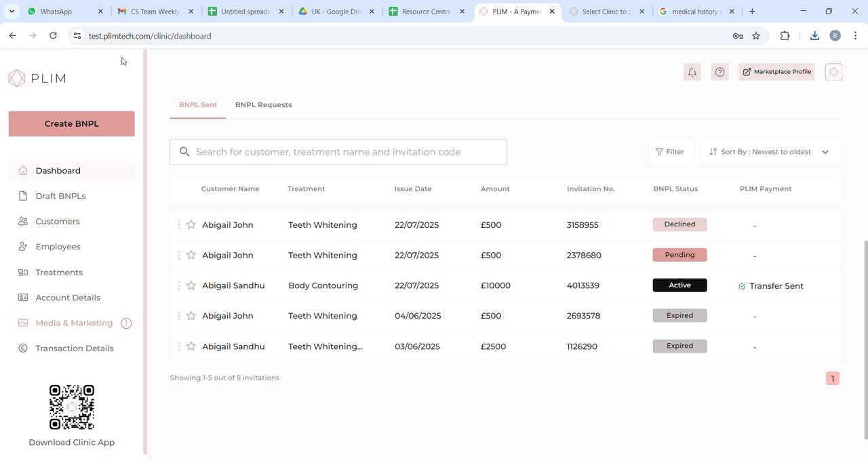This screenshot has height=461, width=868.
Task: Switch to the BNPL Sent tab
Action: pos(198,105)
